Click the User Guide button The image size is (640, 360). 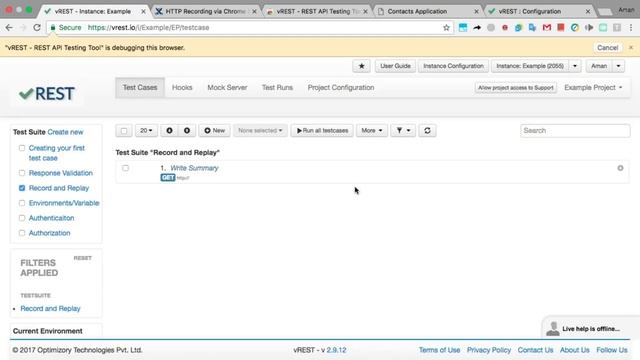(395, 66)
